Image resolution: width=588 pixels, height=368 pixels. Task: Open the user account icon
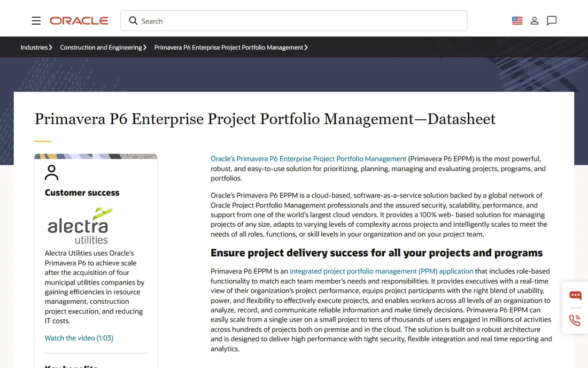[x=535, y=21]
